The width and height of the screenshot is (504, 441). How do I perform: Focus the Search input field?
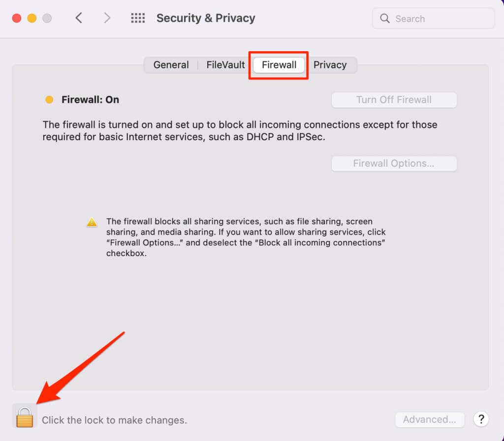(433, 18)
